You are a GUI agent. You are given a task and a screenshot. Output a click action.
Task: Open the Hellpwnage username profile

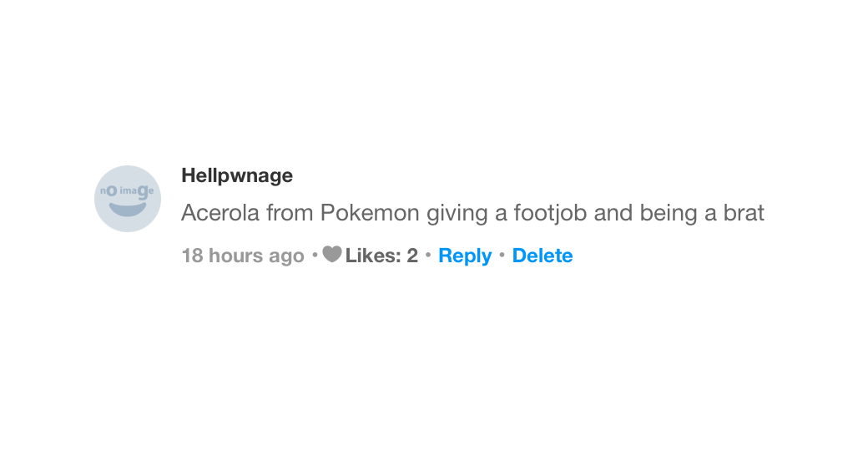click(x=237, y=175)
